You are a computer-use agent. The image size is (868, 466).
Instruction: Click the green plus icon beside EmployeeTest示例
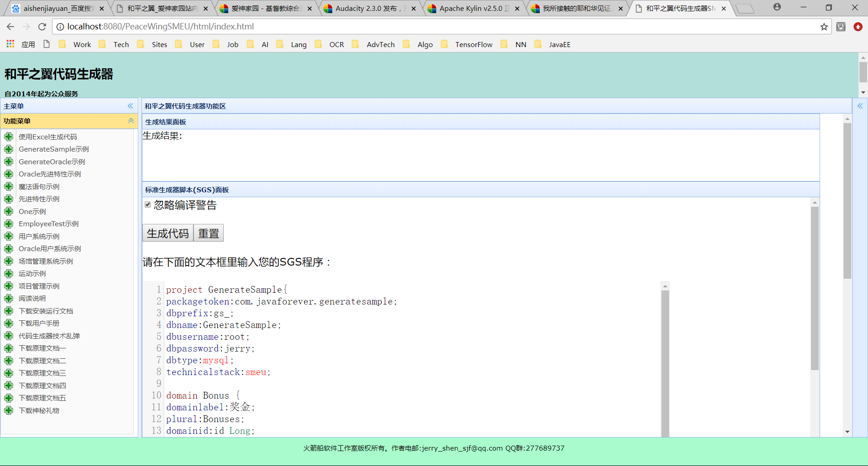[x=9, y=223]
